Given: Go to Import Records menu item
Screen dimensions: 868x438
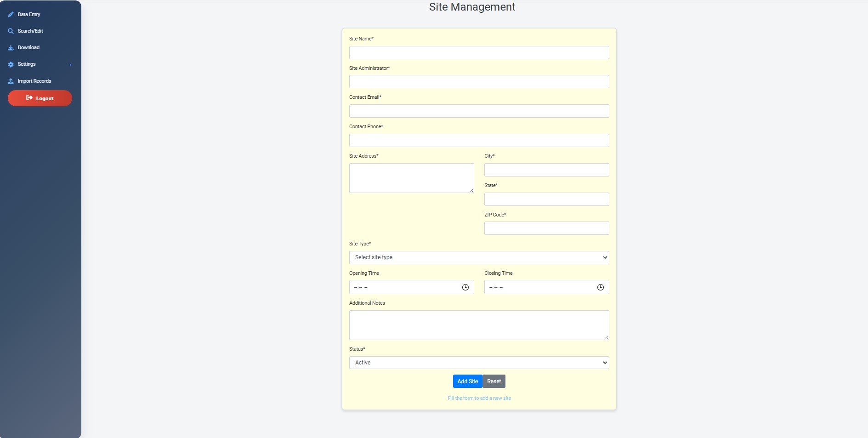Looking at the screenshot, I should point(34,81).
